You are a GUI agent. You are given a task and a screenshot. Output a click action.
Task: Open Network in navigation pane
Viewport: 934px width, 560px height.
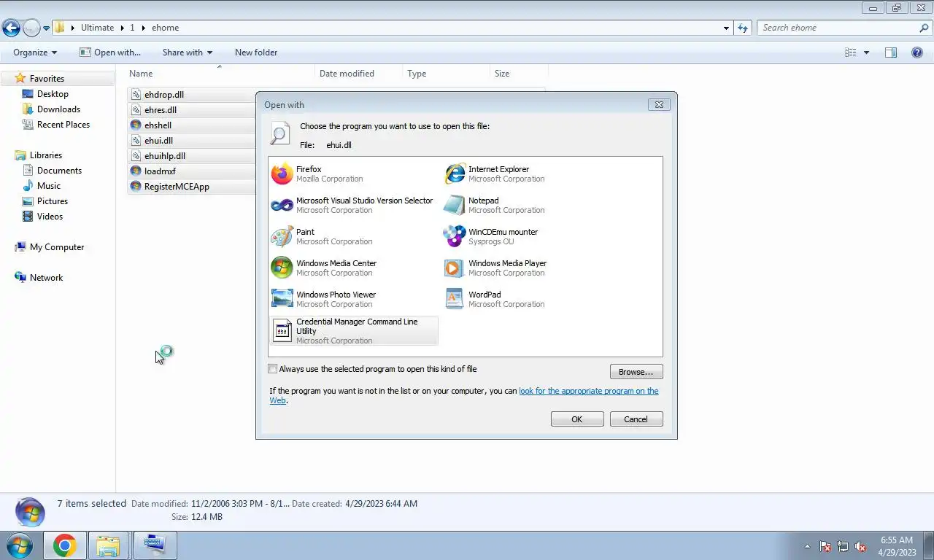pyautogui.click(x=46, y=278)
